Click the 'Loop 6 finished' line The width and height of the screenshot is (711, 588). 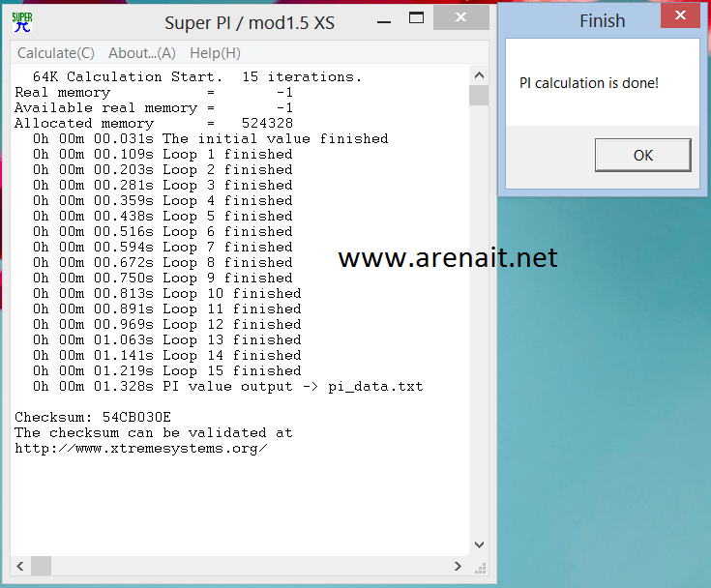[x=163, y=231]
